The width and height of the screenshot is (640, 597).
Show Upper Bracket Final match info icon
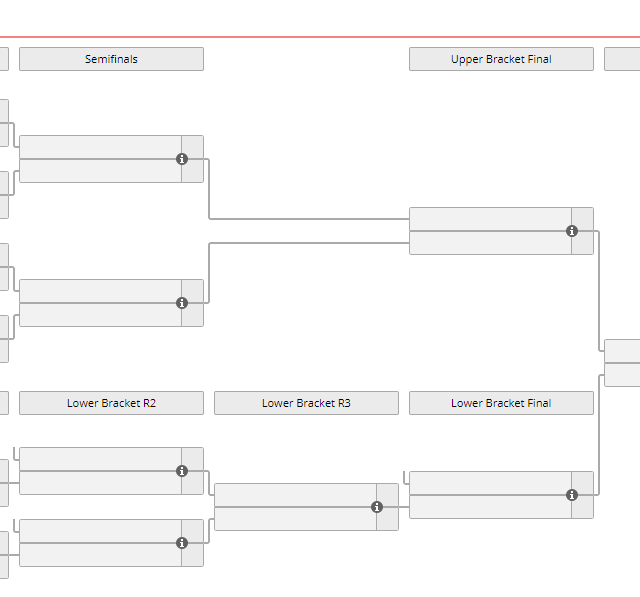pos(572,231)
